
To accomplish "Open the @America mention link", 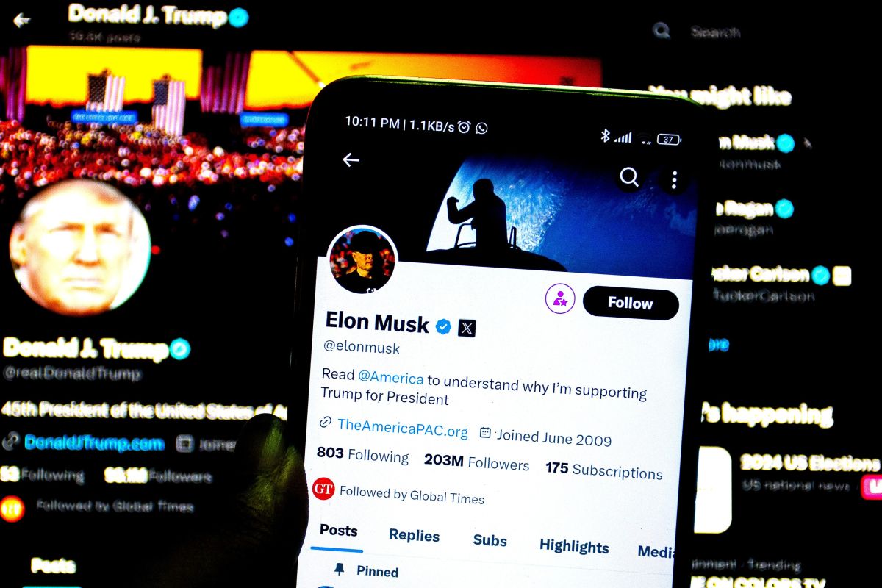I will tap(390, 377).
